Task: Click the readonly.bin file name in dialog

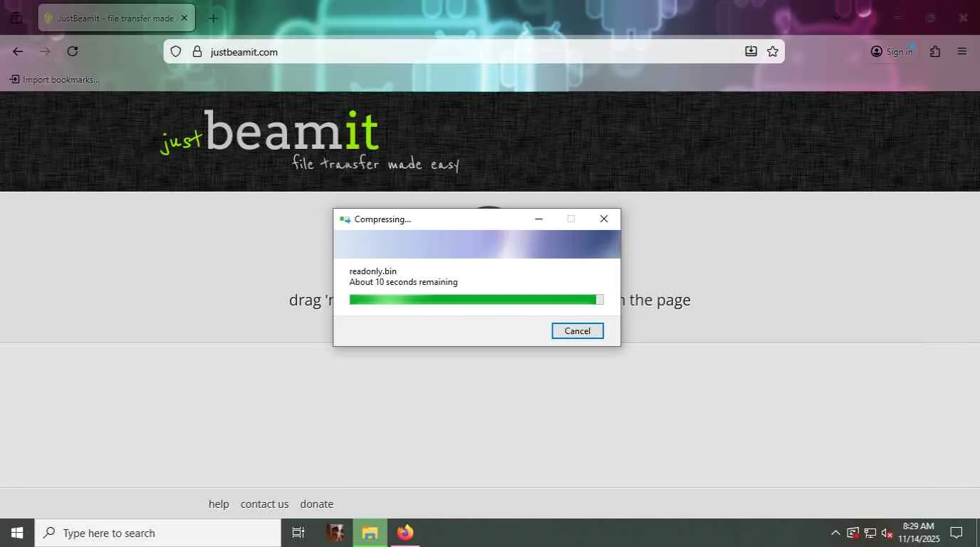Action: (x=373, y=271)
